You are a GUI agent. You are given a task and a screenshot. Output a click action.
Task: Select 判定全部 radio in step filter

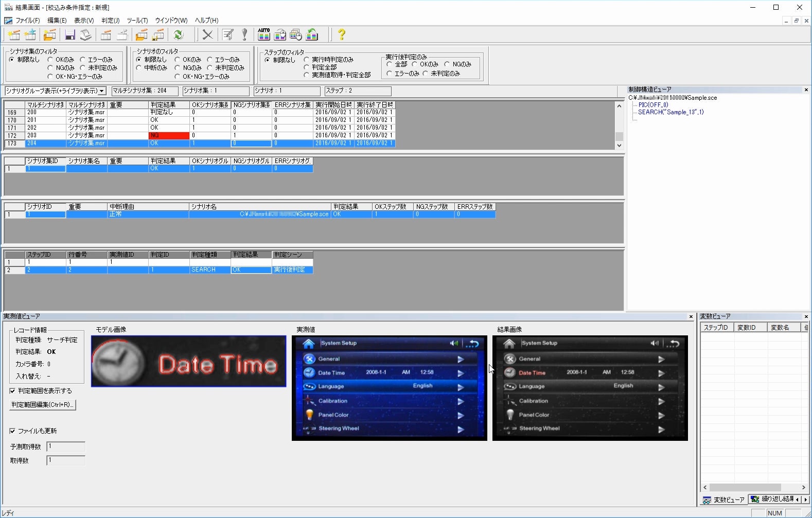[307, 67]
